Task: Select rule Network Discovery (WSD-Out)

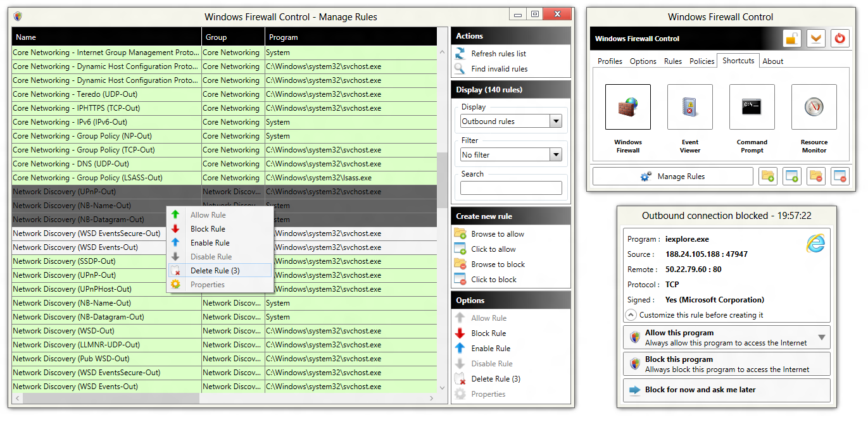Action: pyautogui.click(x=224, y=331)
